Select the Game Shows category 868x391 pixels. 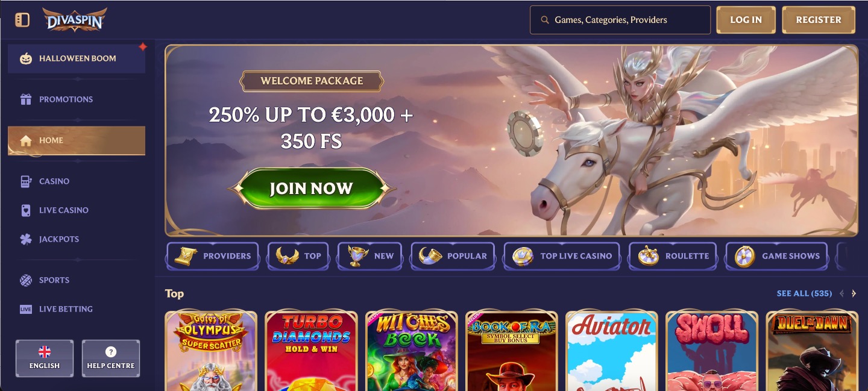777,256
